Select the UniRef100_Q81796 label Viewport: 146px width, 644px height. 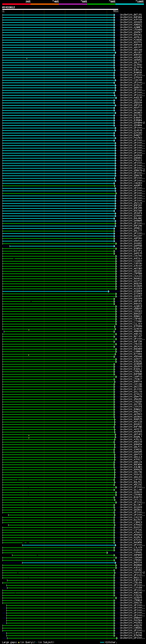(131, 472)
